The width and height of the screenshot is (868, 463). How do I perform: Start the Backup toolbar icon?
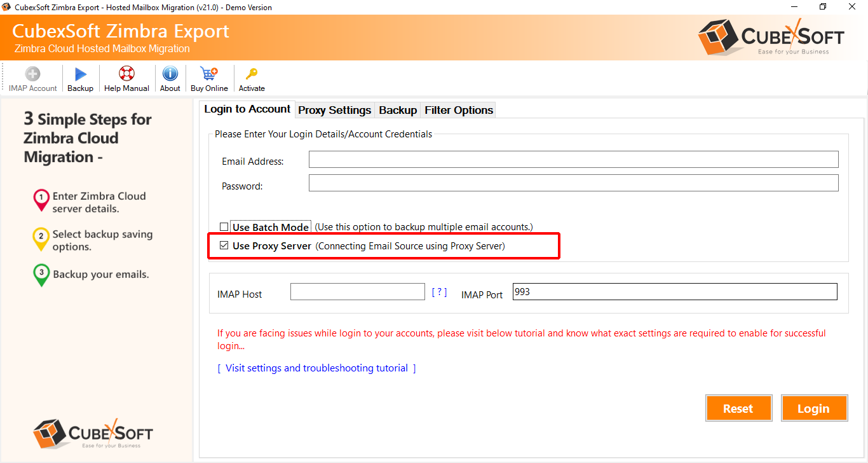(x=81, y=74)
